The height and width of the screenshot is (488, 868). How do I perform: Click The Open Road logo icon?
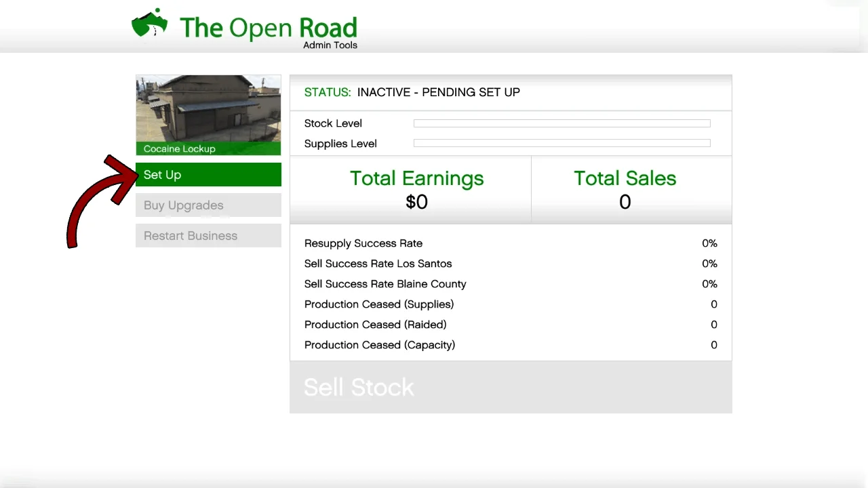point(150,24)
